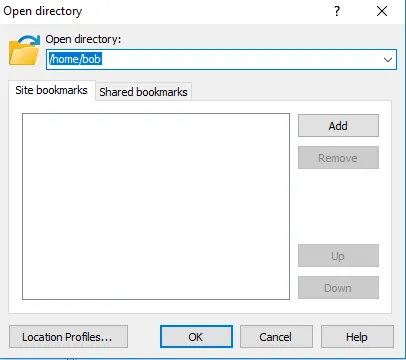Click the Remove bookmark button
406x360 pixels.
(338, 158)
